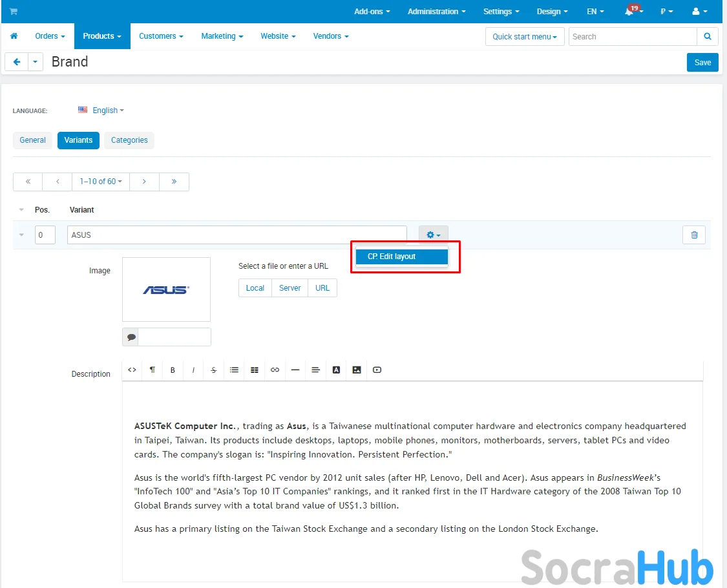Open the Customers menu
The width and height of the screenshot is (727, 588).
[161, 36]
